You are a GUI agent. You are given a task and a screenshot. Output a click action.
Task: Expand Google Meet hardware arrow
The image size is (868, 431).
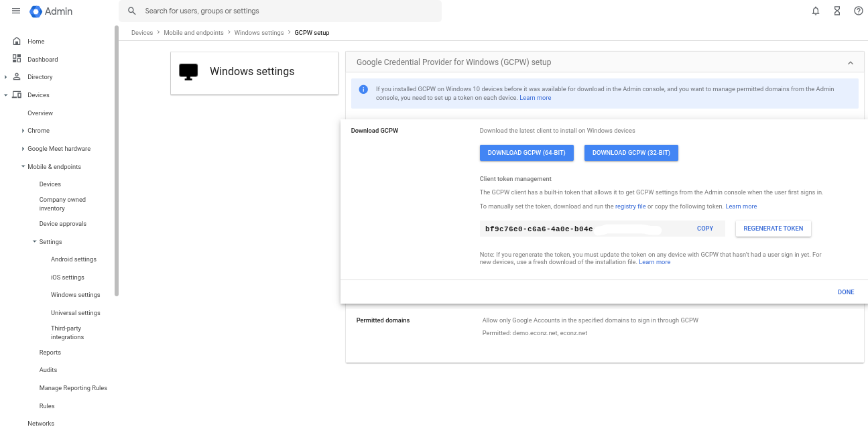pos(23,149)
